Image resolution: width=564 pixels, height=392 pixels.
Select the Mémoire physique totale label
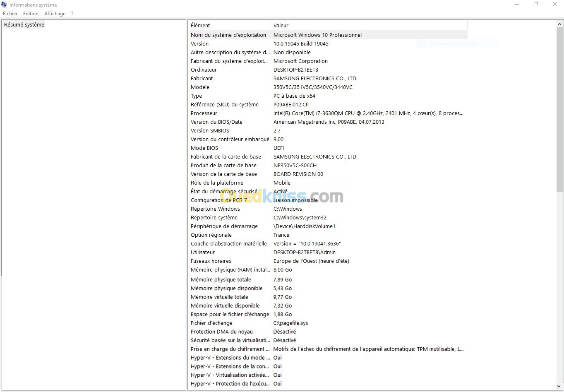[221, 280]
